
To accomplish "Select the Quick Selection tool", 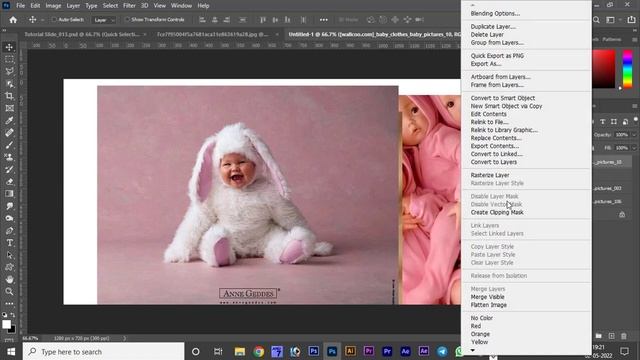I will (9, 84).
